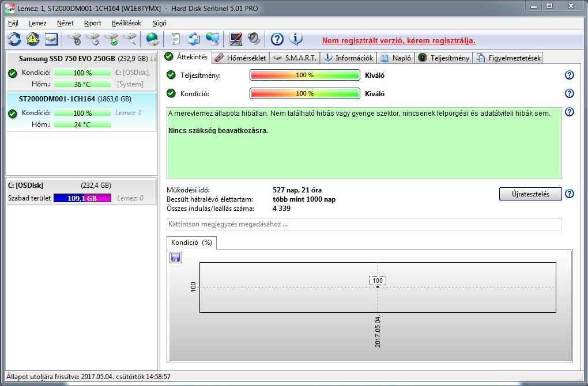Switch to the Napló tab

click(396, 58)
